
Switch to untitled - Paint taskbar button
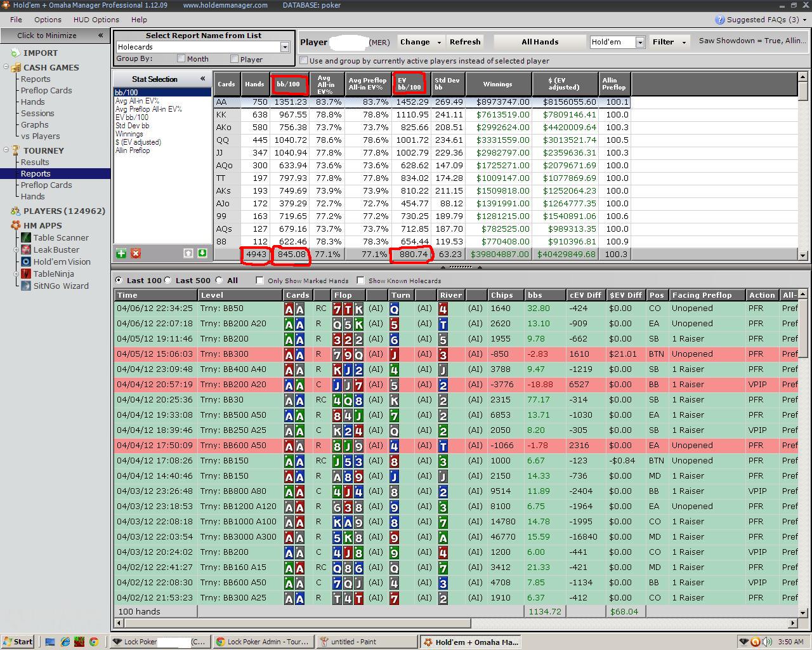pyautogui.click(x=367, y=642)
